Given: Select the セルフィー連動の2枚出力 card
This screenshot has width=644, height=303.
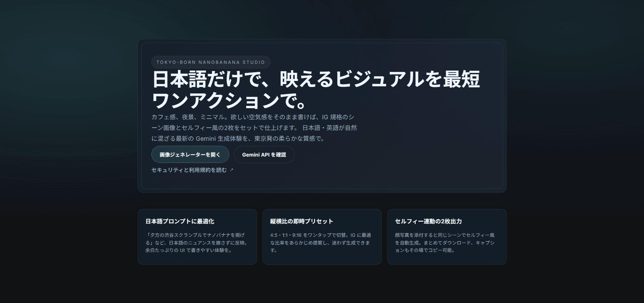Looking at the screenshot, I should (447, 237).
